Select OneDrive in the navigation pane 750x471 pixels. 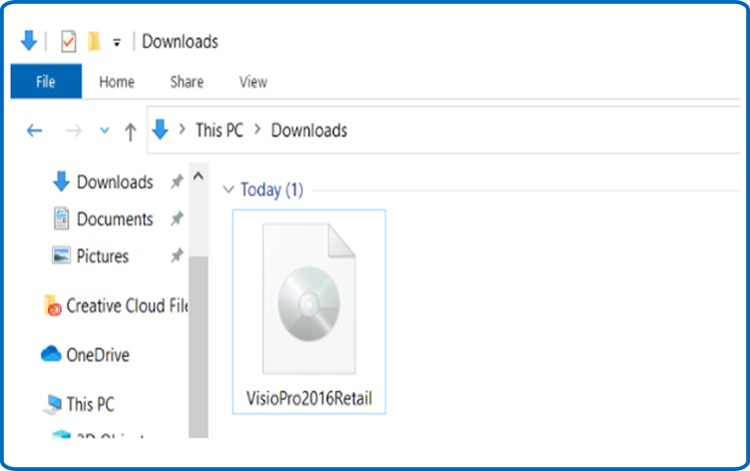tap(98, 355)
